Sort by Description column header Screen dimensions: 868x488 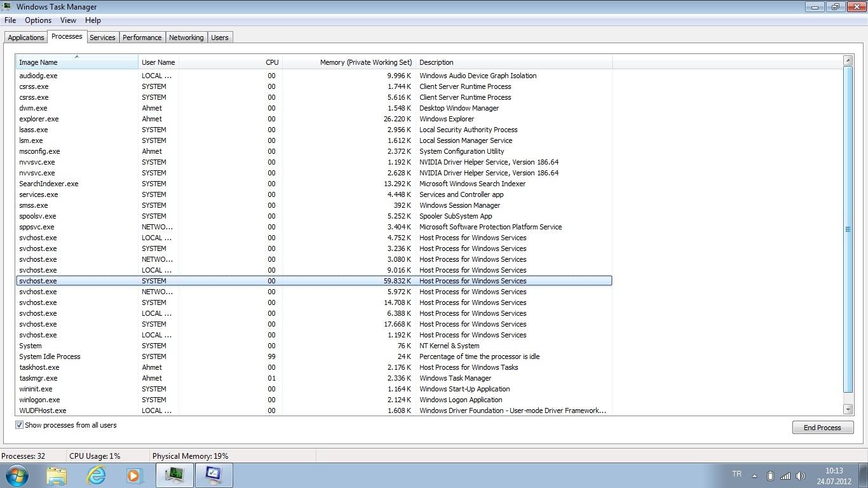(513, 62)
